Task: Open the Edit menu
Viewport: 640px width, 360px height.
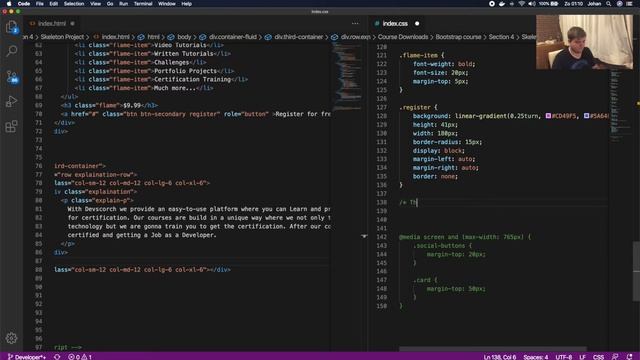Action: [x=53, y=4]
